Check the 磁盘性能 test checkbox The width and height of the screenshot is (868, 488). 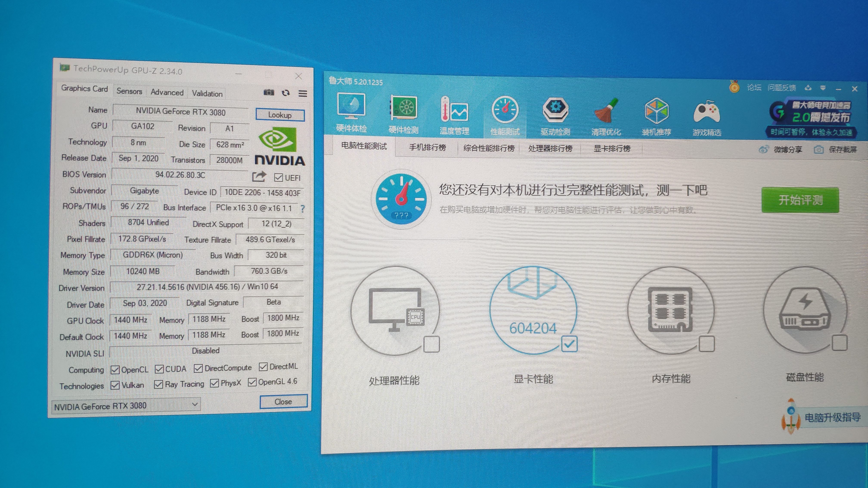(x=839, y=343)
